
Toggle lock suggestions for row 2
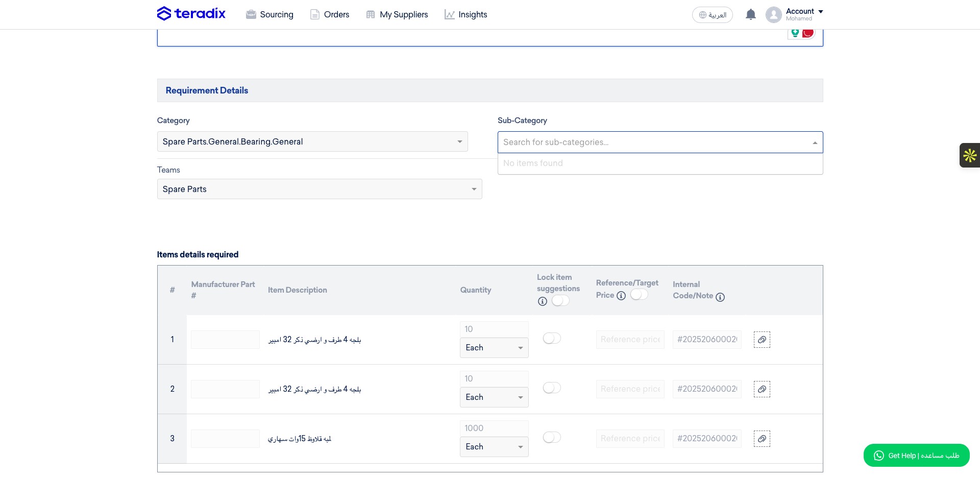tap(552, 388)
